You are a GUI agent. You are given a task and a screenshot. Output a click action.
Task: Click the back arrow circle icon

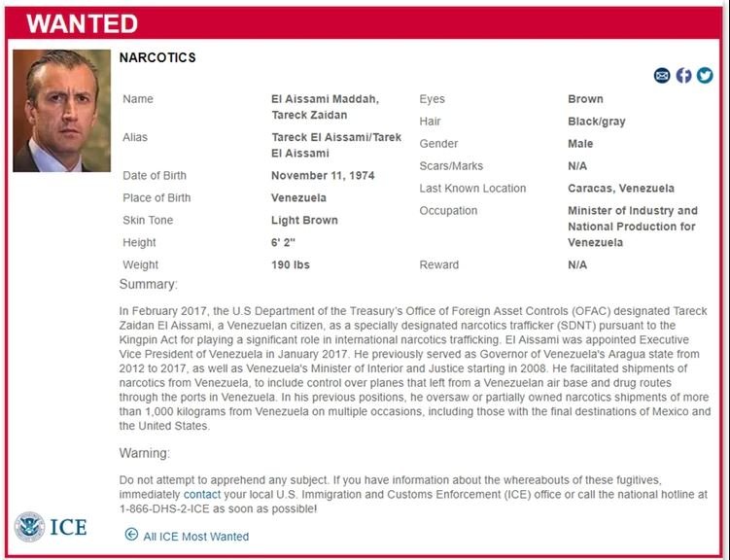point(132,534)
